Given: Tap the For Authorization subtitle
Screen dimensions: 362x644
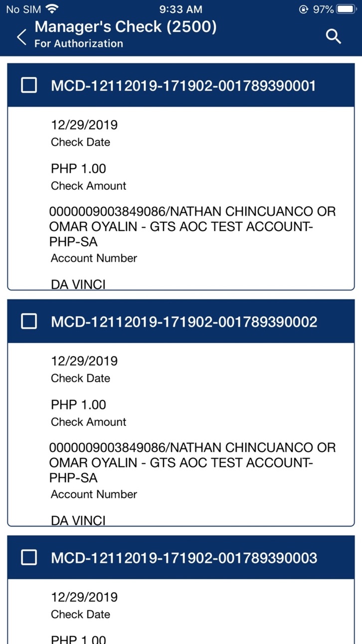Looking at the screenshot, I should pyautogui.click(x=79, y=43).
